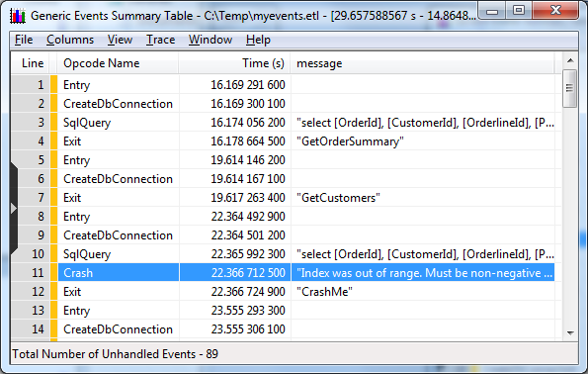Click time value 22.366 712 500
Image resolution: width=588 pixels, height=374 pixels.
[248, 273]
